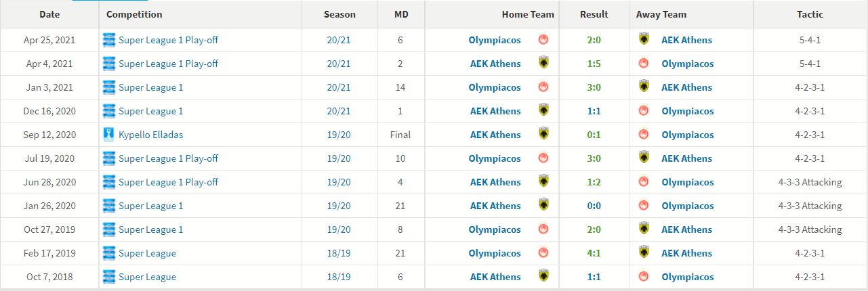Open the 2:0 result from Apr 25, 2021
868x291 pixels.
pos(594,40)
